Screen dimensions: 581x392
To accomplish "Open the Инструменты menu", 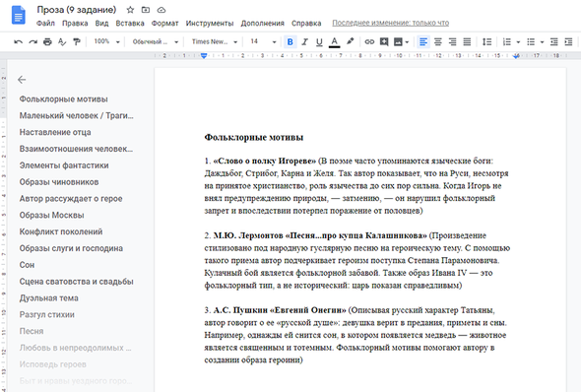I will (x=210, y=23).
